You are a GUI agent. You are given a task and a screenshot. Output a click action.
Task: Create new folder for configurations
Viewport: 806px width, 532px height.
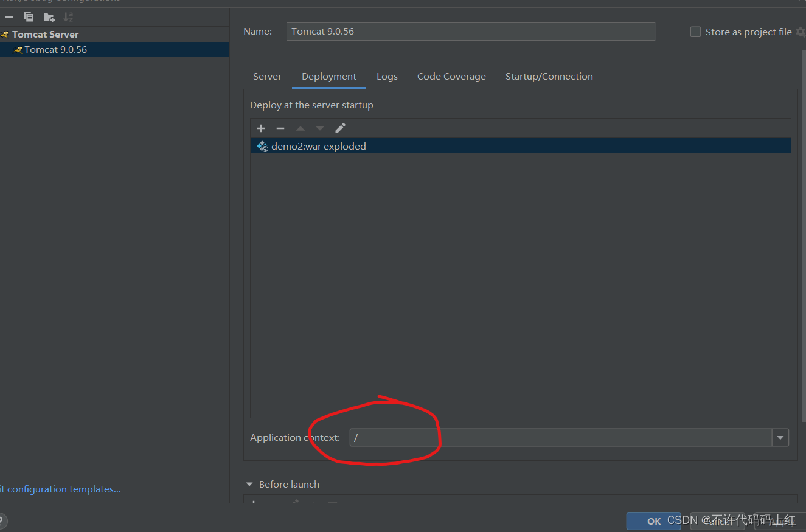point(49,17)
